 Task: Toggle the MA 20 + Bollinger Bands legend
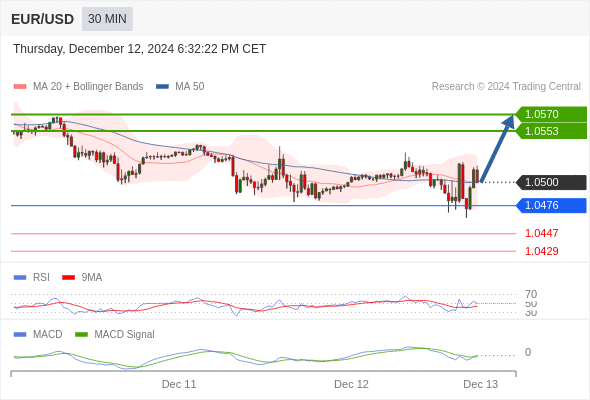78,87
